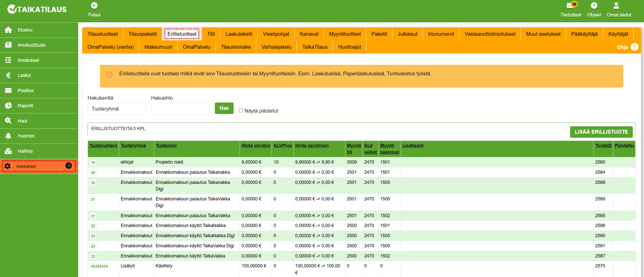Open Laskut euro icon
The height and width of the screenshot is (277, 644).
8,75
